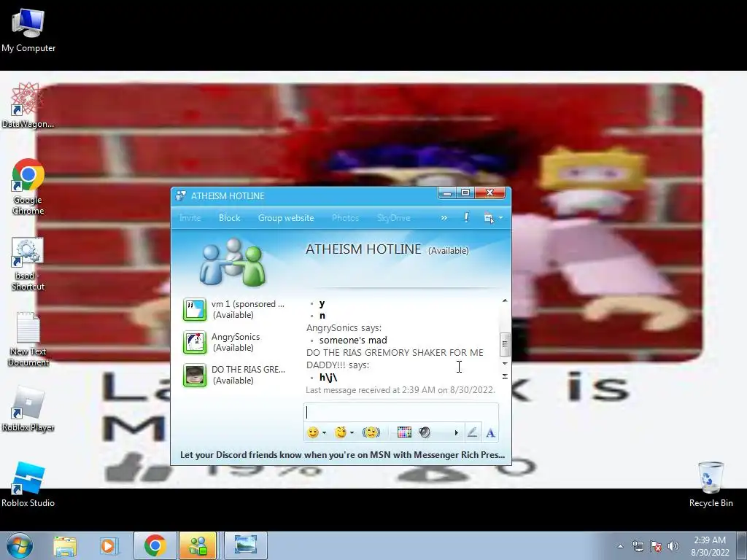This screenshot has width=747, height=560.
Task: Open the emoticon picker smiley
Action: 313,432
